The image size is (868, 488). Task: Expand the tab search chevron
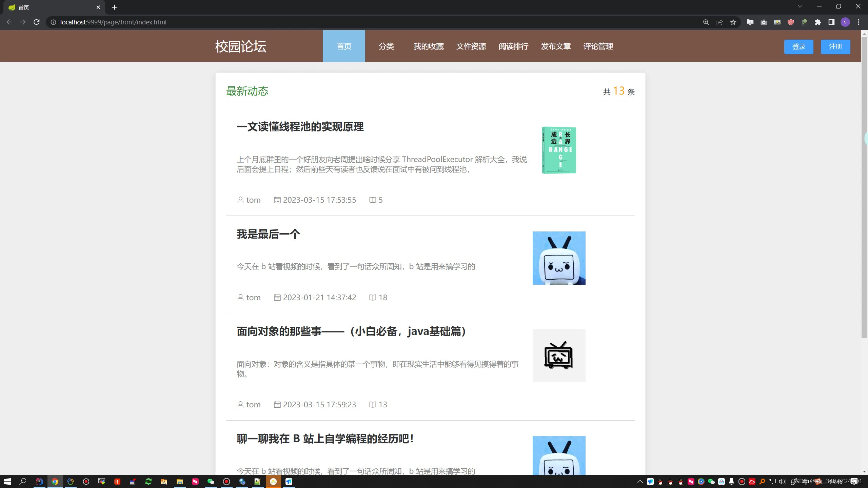(800, 6)
